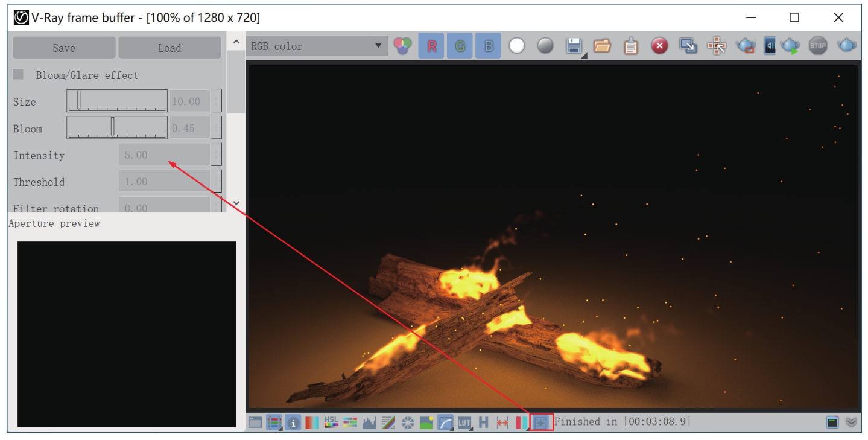Viewport: 868px width, 440px height.
Task: Switch to monochromatic mode gray sphere
Action: [545, 46]
